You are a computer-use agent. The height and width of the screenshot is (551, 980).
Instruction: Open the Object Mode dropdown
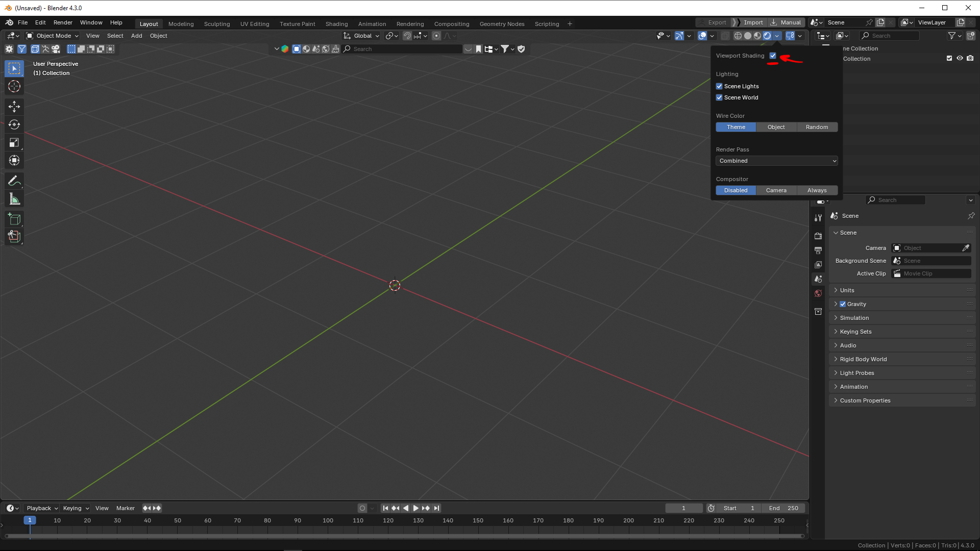click(52, 36)
